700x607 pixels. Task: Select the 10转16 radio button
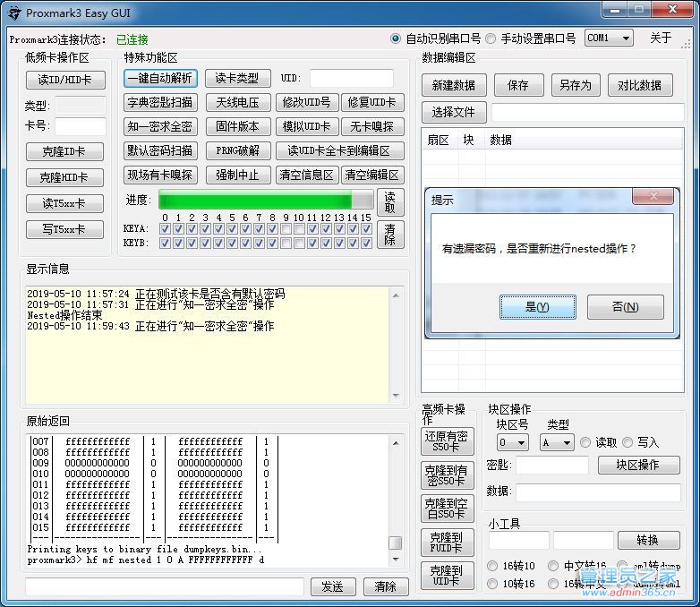pos(492,584)
